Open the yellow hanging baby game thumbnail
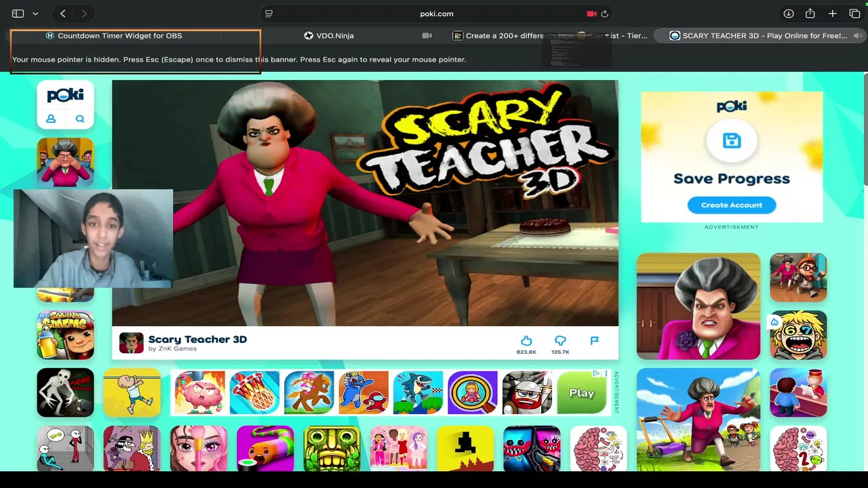 132,392
